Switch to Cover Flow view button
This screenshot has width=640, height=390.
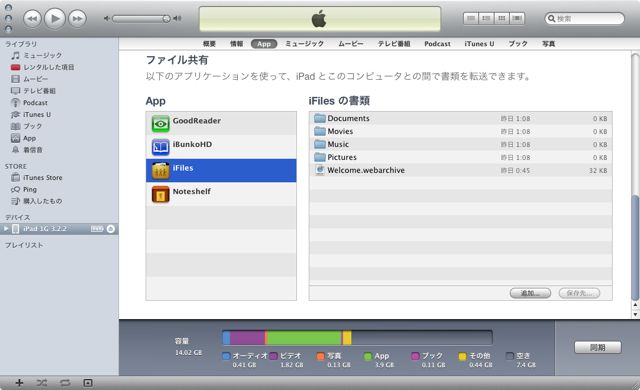point(517,18)
